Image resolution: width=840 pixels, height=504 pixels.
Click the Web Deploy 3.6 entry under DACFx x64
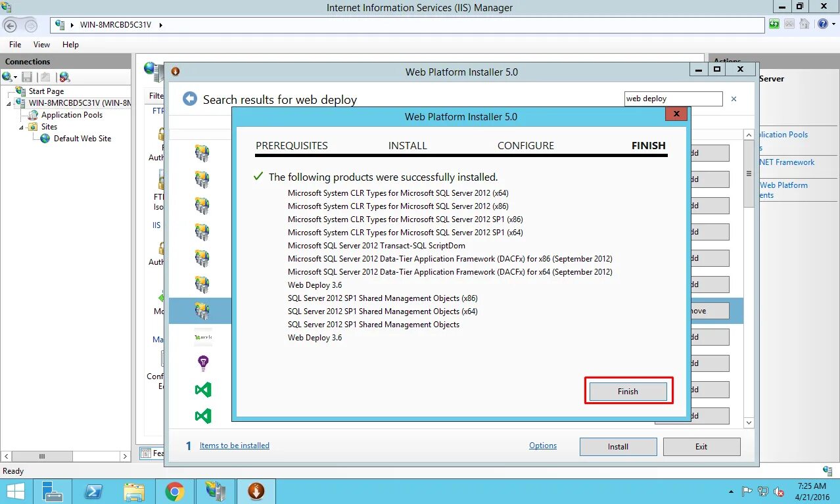[315, 285]
